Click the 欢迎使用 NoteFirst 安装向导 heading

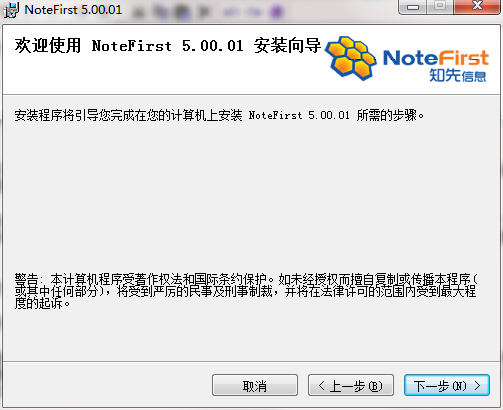point(168,46)
